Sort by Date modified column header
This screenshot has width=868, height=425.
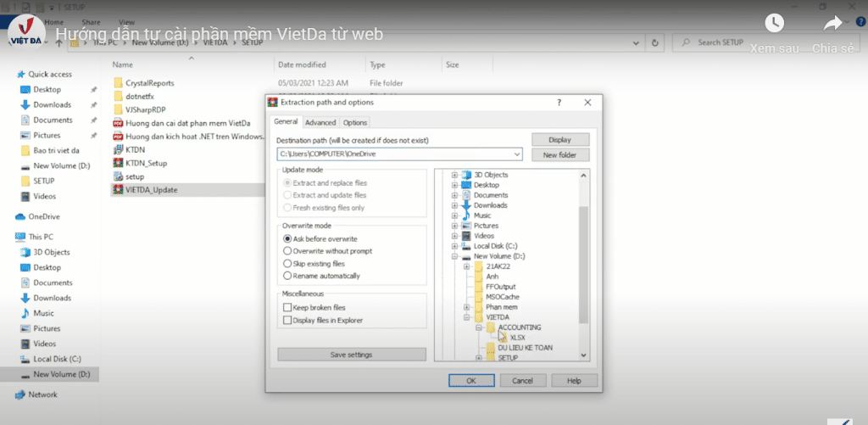click(x=302, y=64)
